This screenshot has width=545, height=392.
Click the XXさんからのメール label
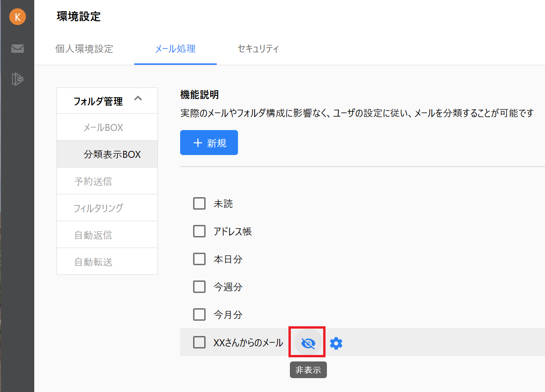click(248, 342)
